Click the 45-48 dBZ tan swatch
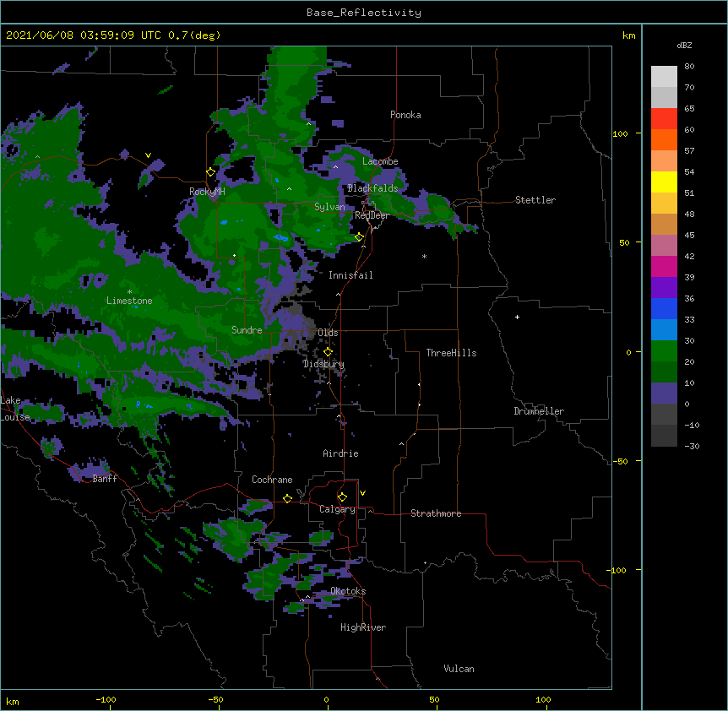This screenshot has width=728, height=711. (x=664, y=224)
